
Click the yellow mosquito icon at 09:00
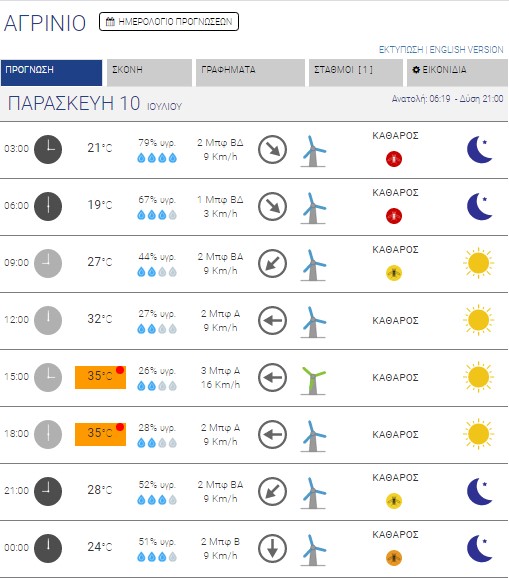click(394, 273)
